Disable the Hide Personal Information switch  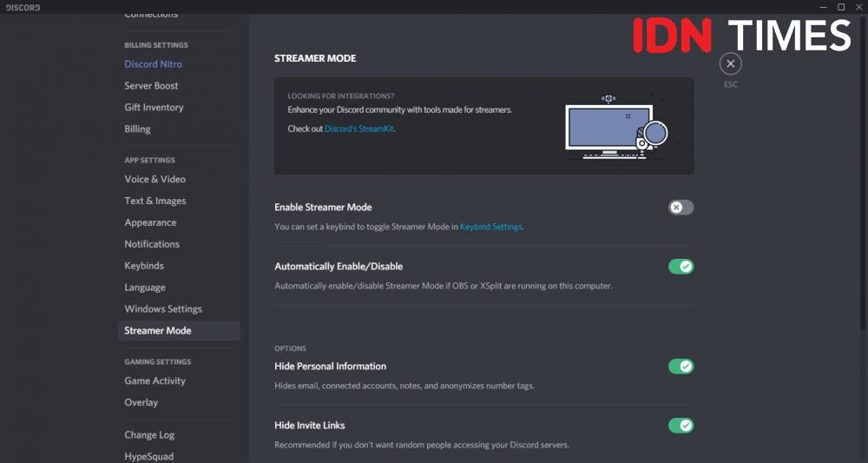coord(681,366)
